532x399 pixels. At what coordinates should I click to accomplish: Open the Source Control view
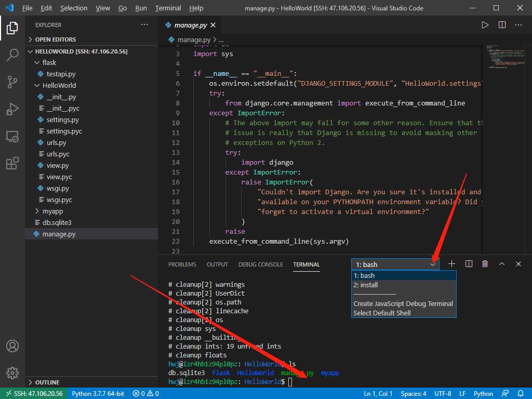point(12,82)
